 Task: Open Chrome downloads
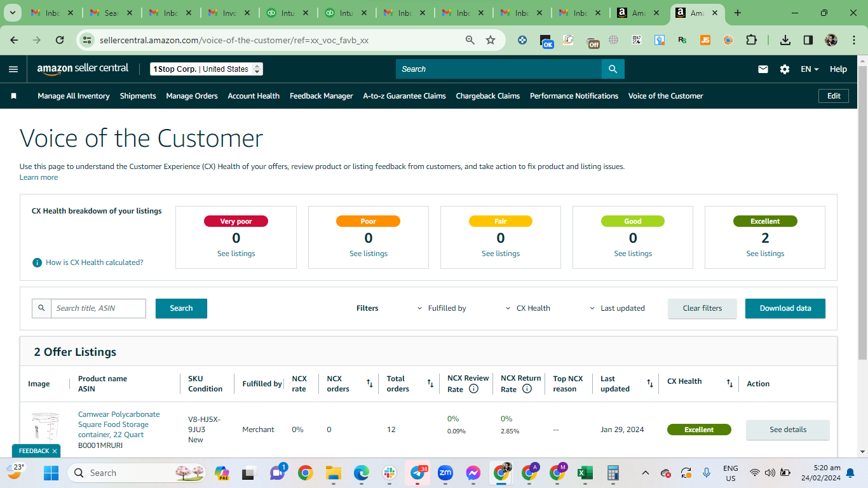click(785, 40)
